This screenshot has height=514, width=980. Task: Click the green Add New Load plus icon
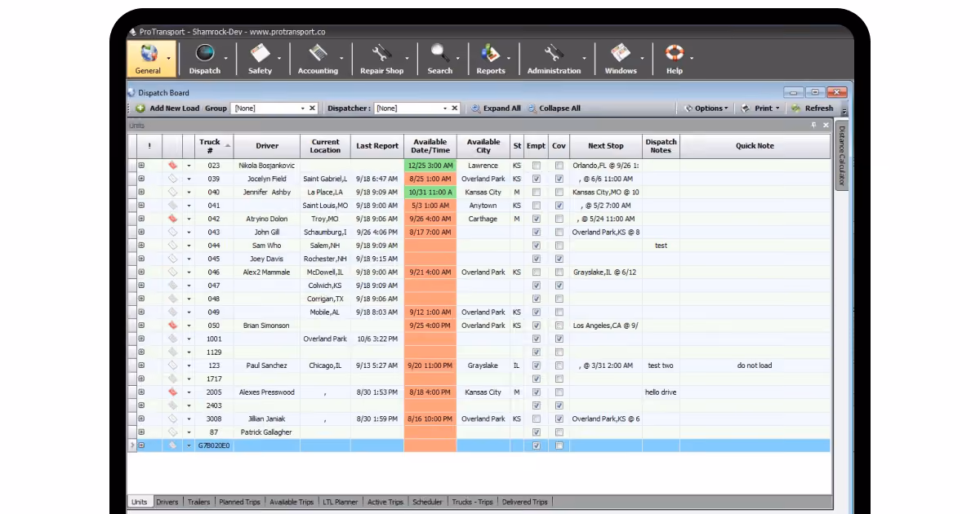[140, 109]
